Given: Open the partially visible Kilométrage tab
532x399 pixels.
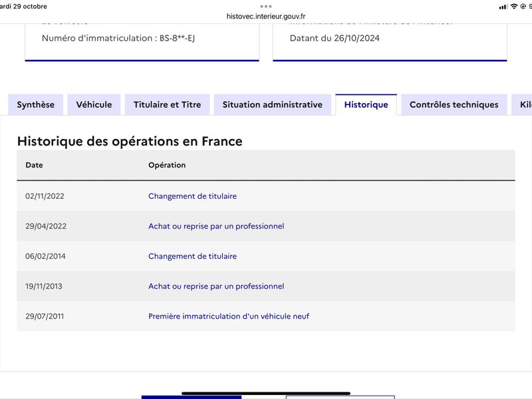Looking at the screenshot, I should [x=523, y=105].
